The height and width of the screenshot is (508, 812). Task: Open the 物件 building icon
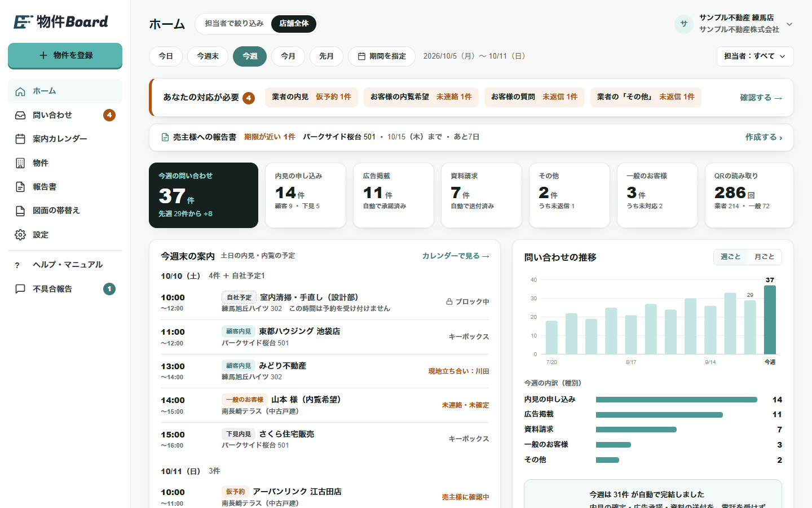20,163
